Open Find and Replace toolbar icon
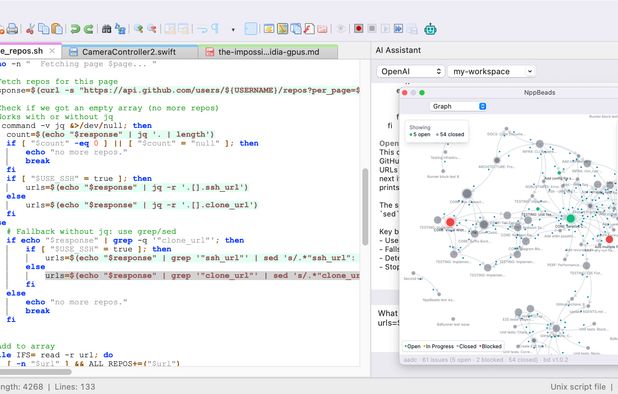618x394 pixels. coord(120,29)
